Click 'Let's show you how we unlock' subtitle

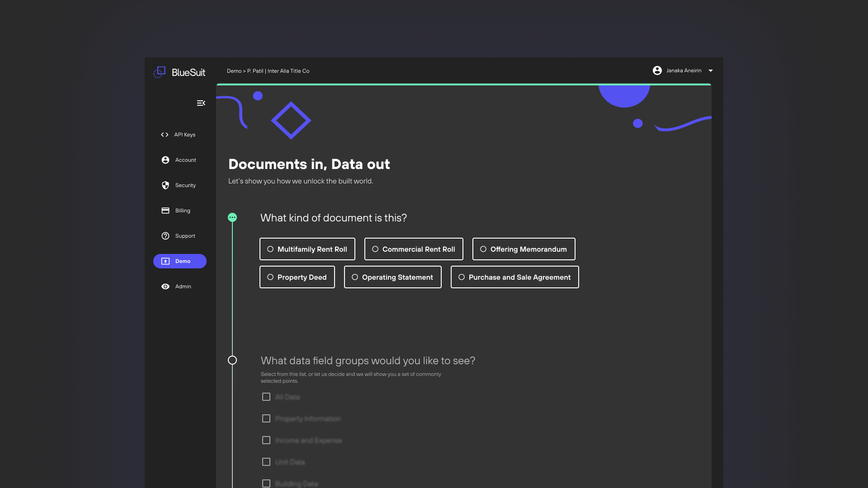[301, 181]
